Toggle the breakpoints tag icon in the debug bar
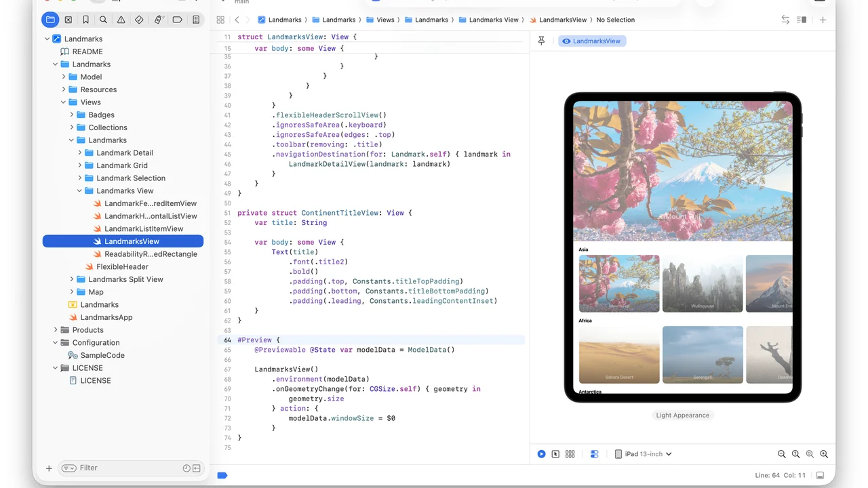Viewport: 868px width, 488px height. tap(222, 475)
